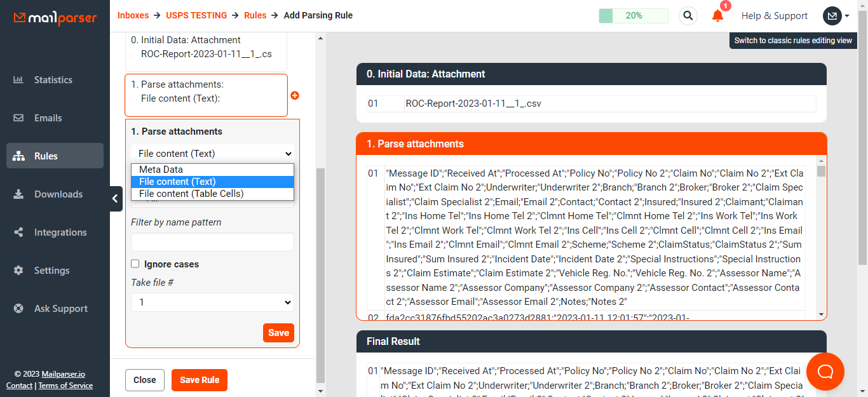Click the 20% usage progress bar
Viewport: 868px width, 397px height.
coord(633,16)
